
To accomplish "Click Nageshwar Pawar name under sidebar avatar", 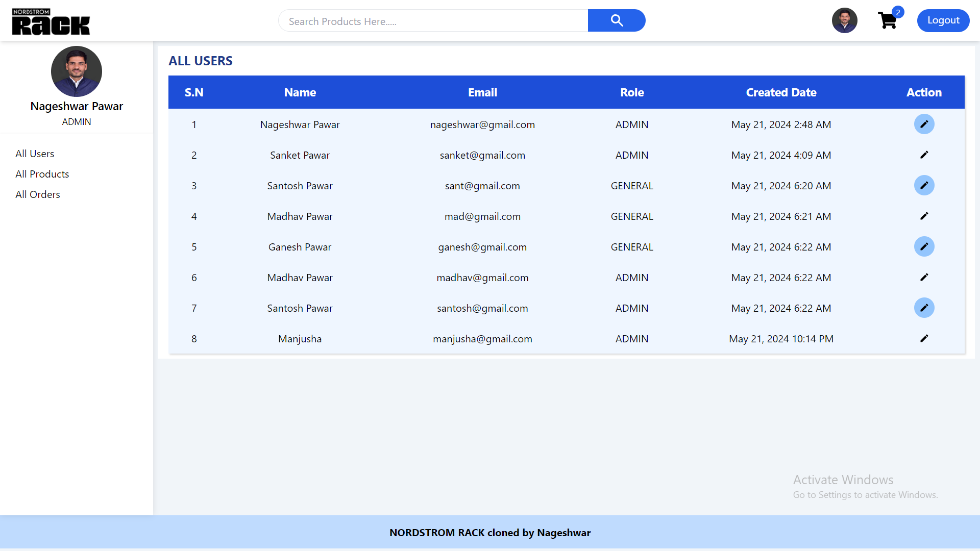I will (x=77, y=106).
